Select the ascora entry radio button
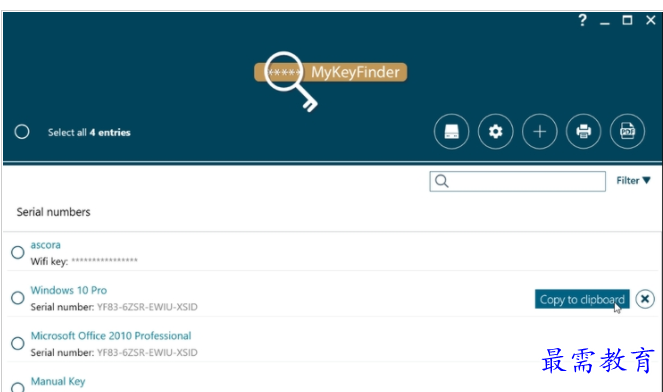663x392 pixels. click(17, 252)
